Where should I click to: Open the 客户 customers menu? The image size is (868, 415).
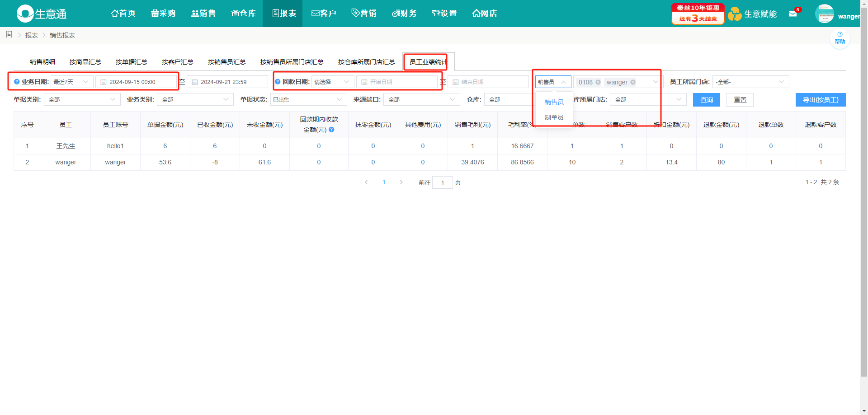click(324, 14)
